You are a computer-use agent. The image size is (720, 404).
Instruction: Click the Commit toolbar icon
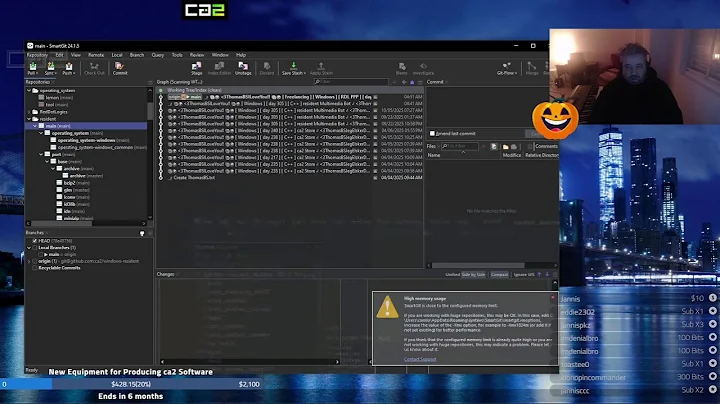point(120,68)
